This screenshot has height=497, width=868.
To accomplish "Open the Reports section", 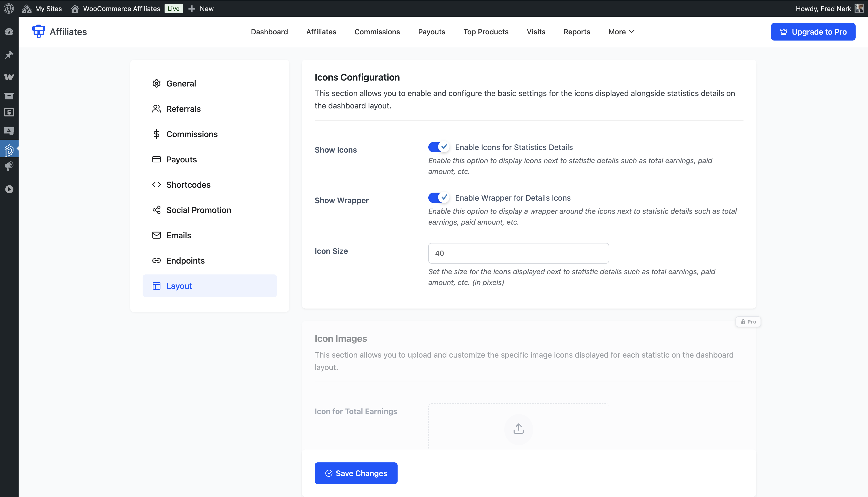I will (x=576, y=32).
